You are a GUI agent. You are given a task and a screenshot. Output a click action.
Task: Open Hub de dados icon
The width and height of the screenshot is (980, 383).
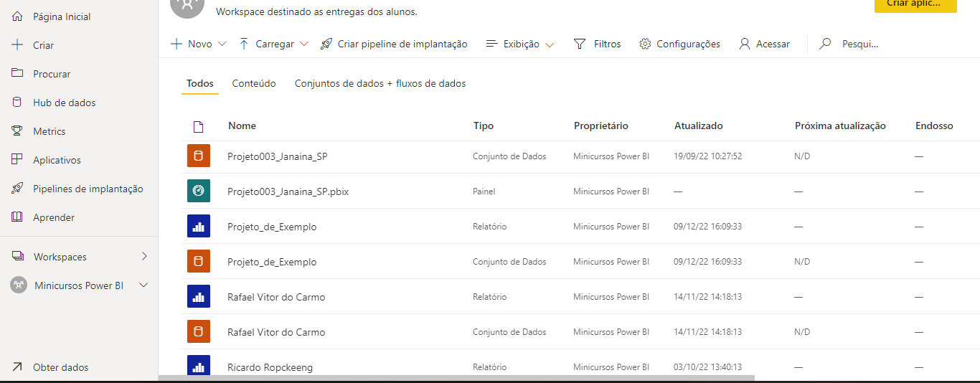(17, 103)
